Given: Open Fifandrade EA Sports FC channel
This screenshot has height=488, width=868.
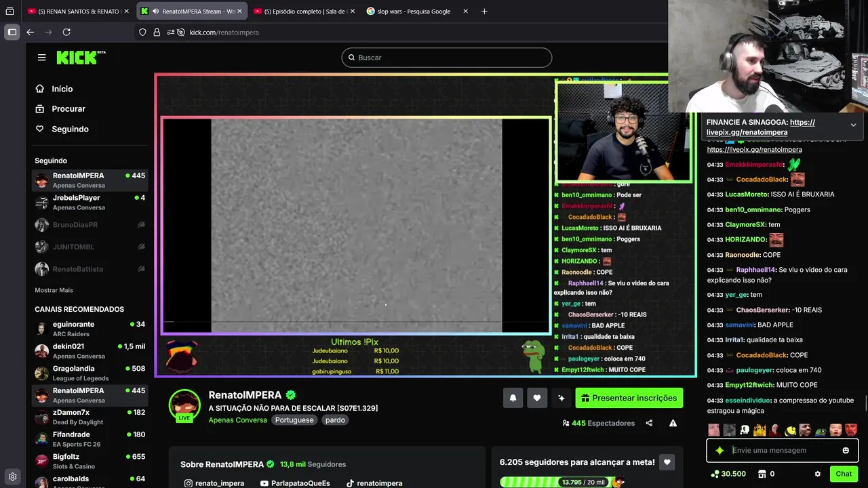Looking at the screenshot, I should [90, 439].
